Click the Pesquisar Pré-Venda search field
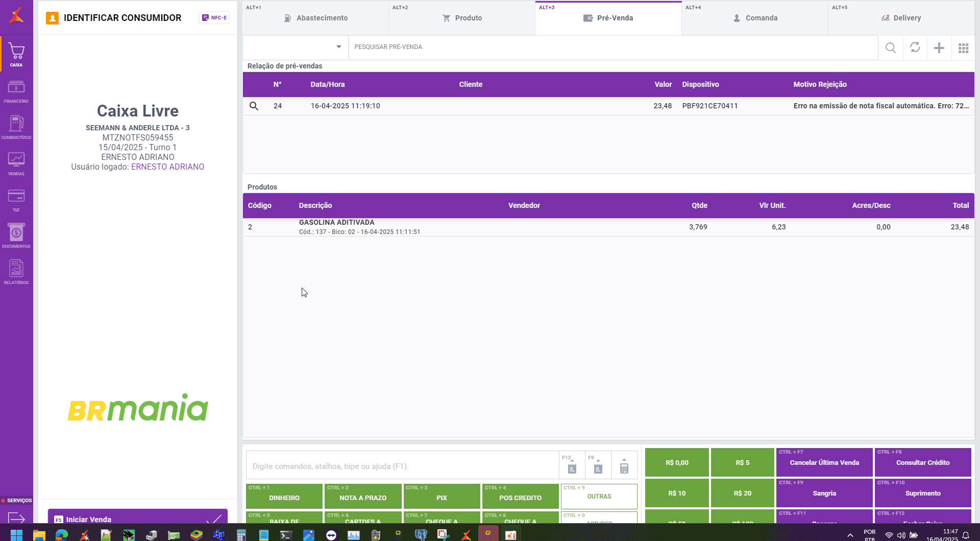This screenshot has height=541, width=980. point(613,47)
